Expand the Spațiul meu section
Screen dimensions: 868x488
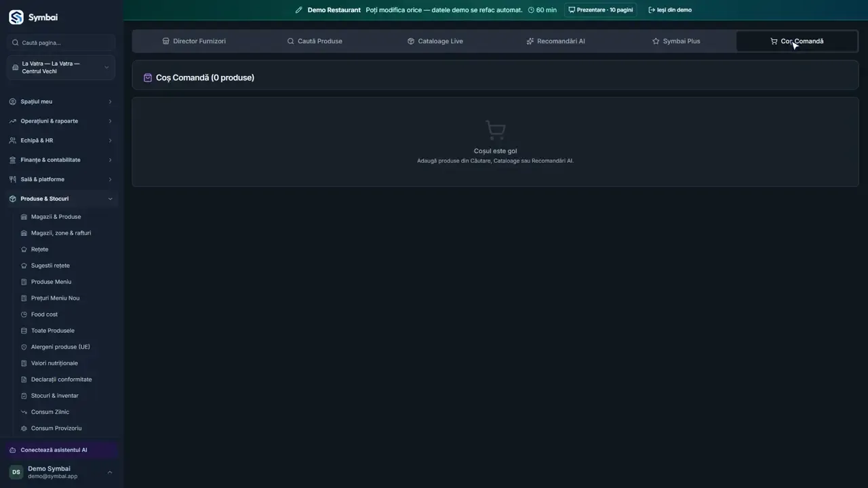tap(61, 102)
